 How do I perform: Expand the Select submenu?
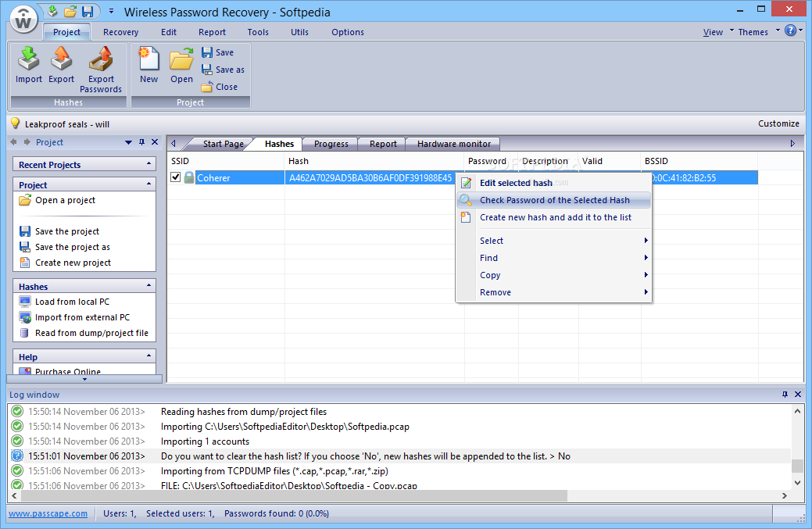coord(553,241)
